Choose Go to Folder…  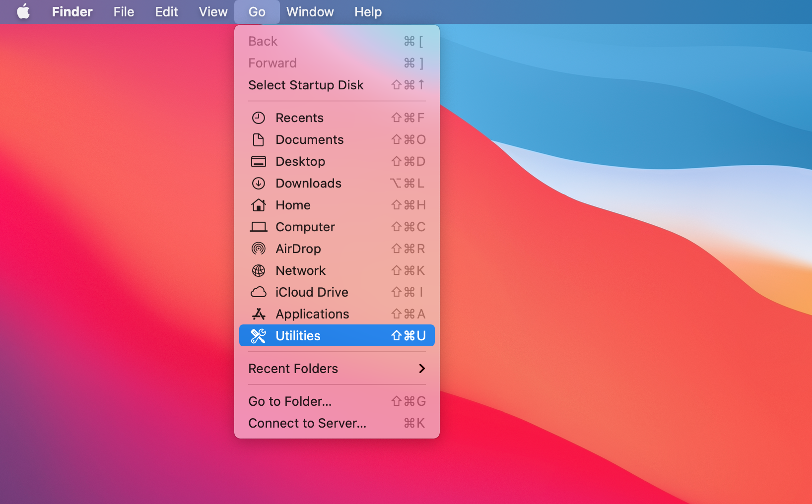click(x=337, y=401)
